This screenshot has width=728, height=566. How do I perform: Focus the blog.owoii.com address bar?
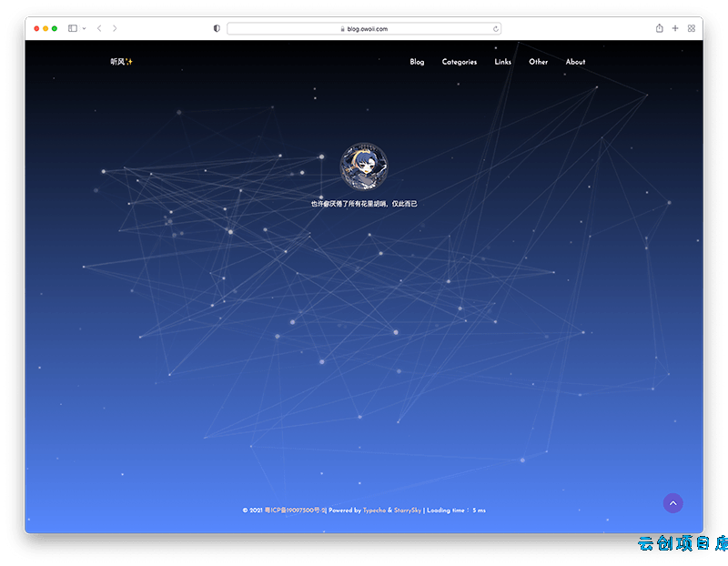point(364,29)
